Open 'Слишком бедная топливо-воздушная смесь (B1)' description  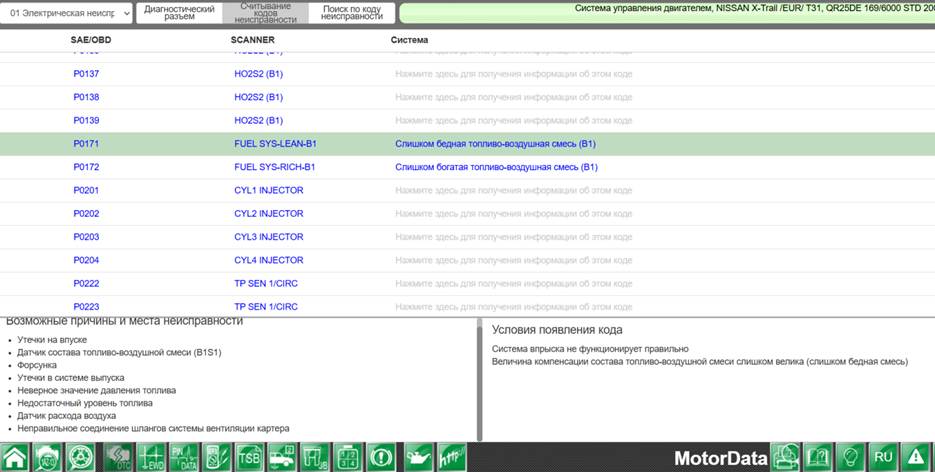click(496, 144)
